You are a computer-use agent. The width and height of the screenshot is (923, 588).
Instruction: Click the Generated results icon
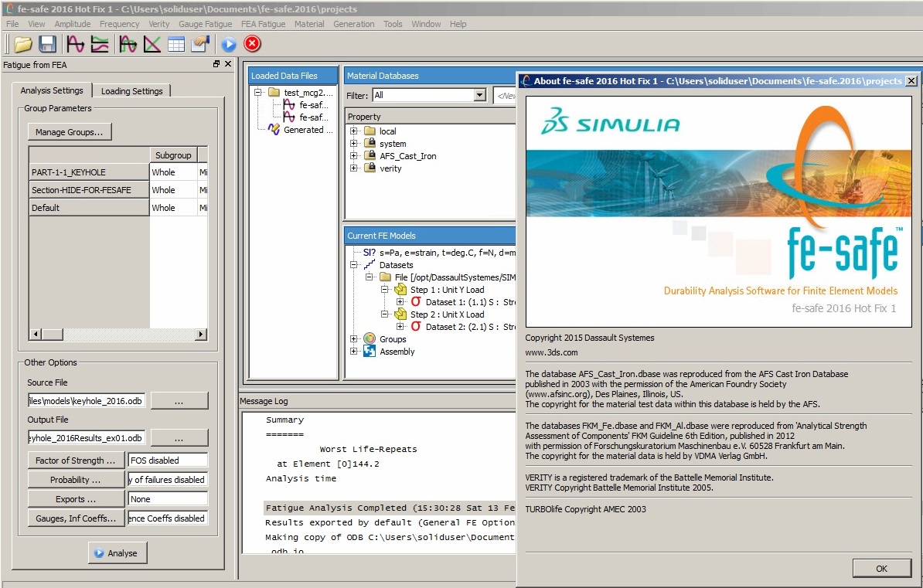point(274,130)
